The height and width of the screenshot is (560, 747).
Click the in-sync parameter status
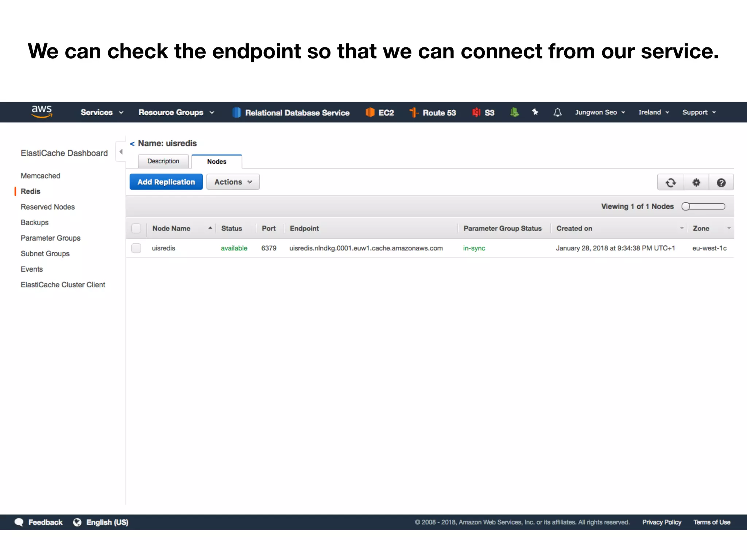pos(474,248)
